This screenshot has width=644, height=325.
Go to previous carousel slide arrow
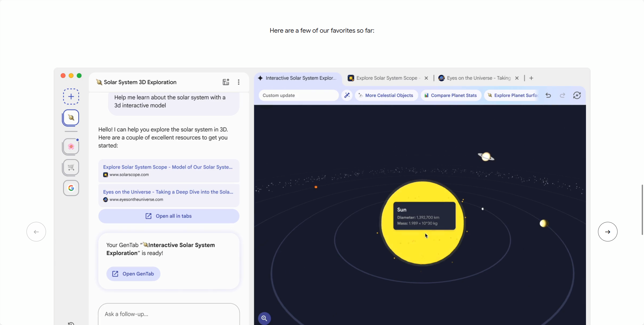36,232
